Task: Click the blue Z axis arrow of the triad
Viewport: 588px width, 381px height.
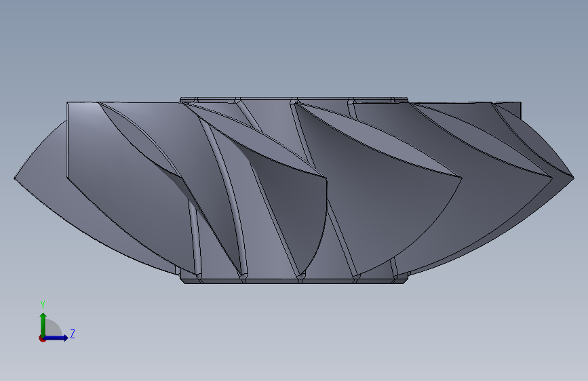Action: (x=56, y=338)
